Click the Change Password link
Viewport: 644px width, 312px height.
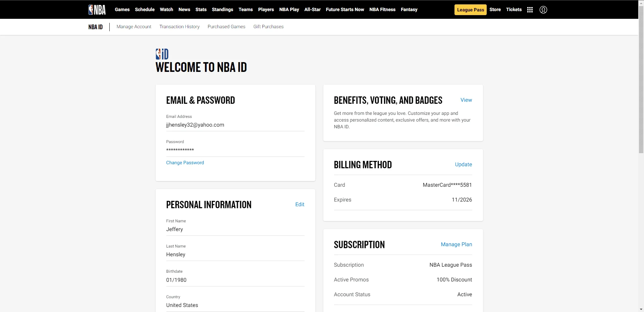click(185, 163)
